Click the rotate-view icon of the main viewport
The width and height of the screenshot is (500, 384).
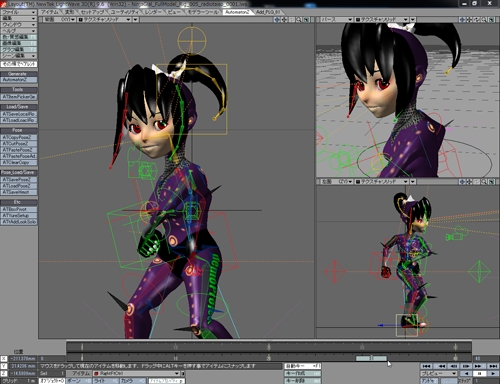click(284, 20)
